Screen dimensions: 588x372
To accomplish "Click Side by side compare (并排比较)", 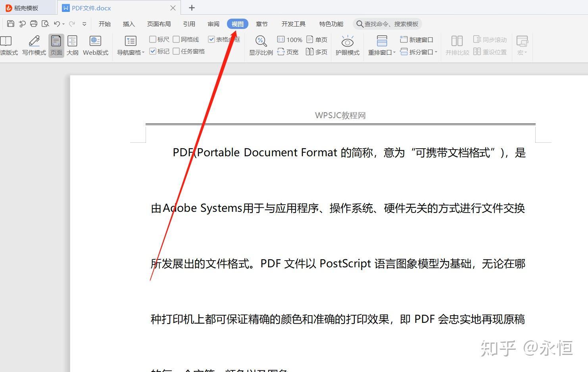I will tap(457, 46).
